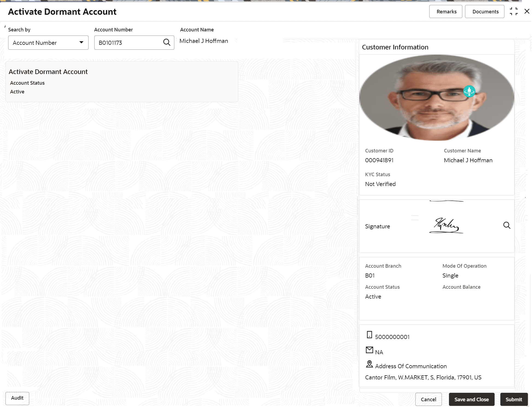Click the email envelope icon
Screen dimensions: 532x407
tap(369, 350)
